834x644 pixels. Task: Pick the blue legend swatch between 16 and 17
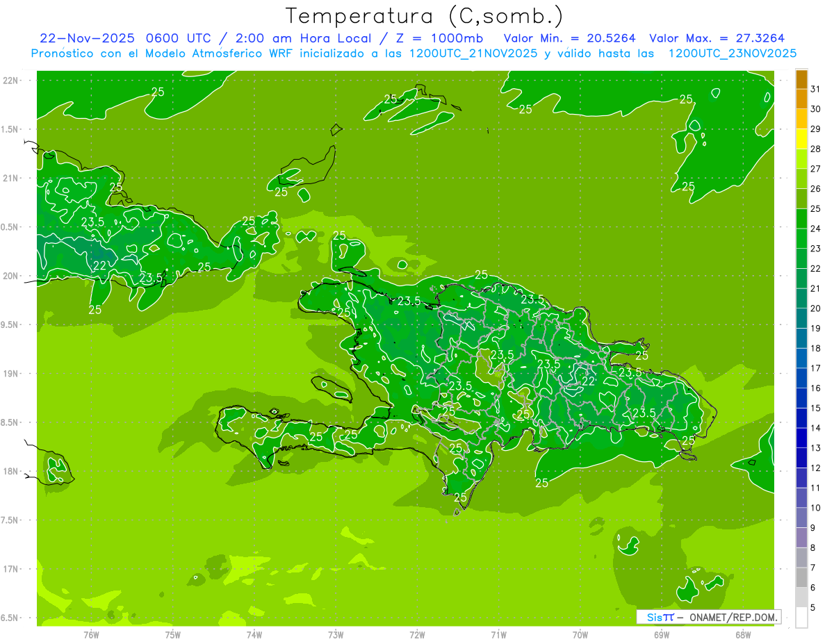point(801,378)
